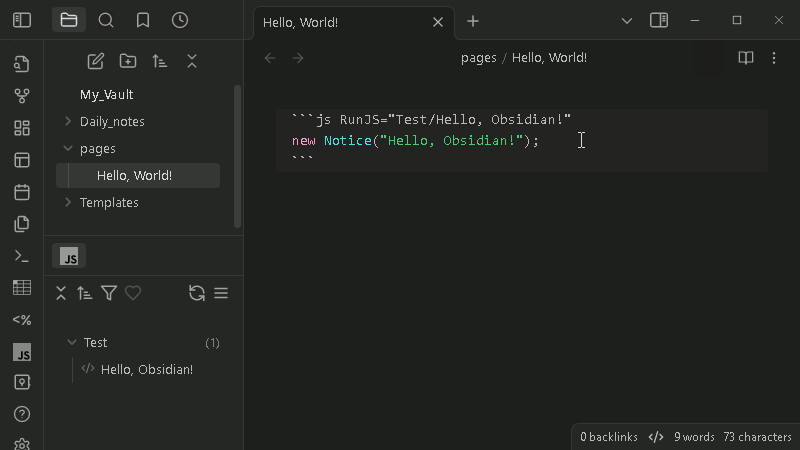Open the RunJS panel menu
Image resolution: width=800 pixels, height=450 pixels.
point(221,293)
